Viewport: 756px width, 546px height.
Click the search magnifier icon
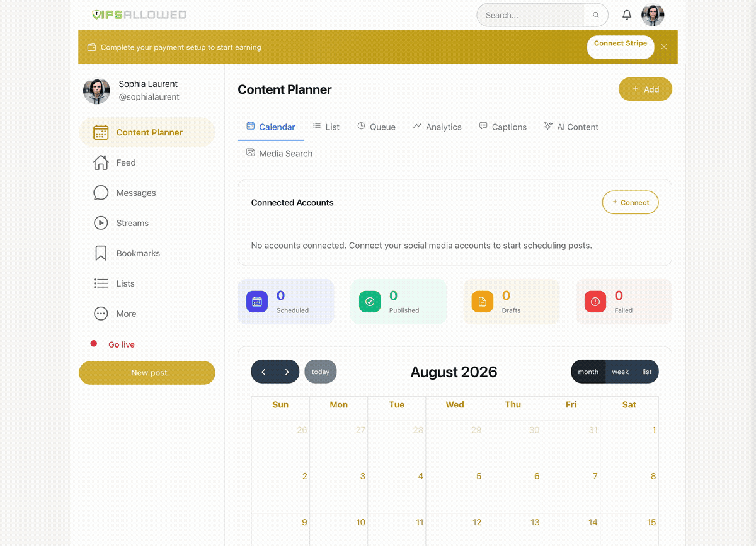pyautogui.click(x=596, y=15)
